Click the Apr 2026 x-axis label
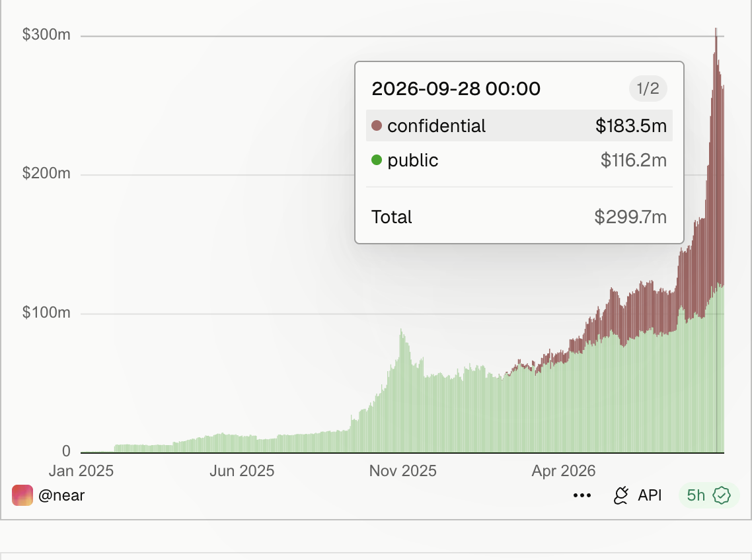Image resolution: width=752 pixels, height=560 pixels. [x=564, y=471]
